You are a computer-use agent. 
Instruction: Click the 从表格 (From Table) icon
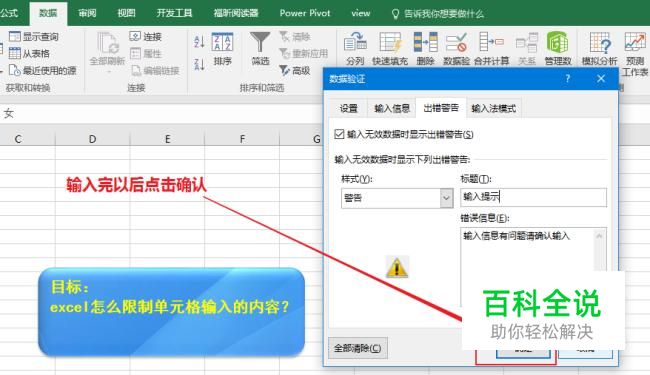pos(15,53)
